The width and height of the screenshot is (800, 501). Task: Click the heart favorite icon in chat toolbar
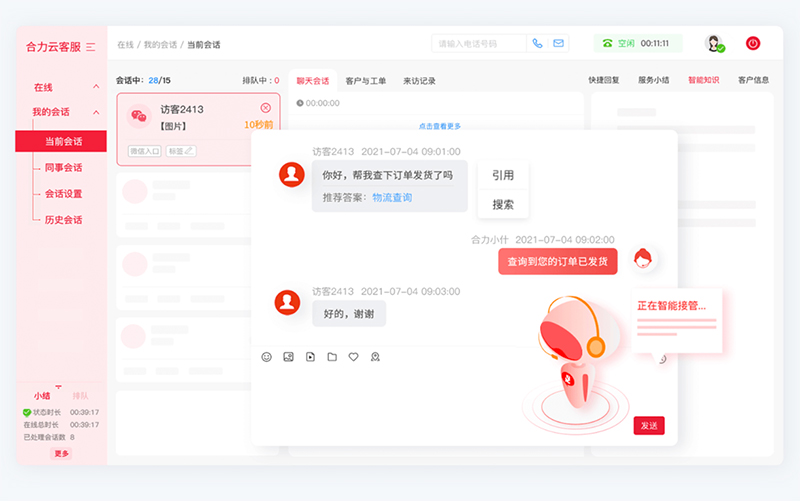tap(353, 357)
